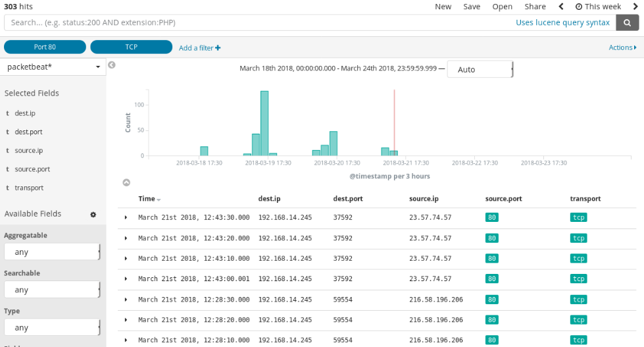Go to previous time period arrow

(561, 7)
